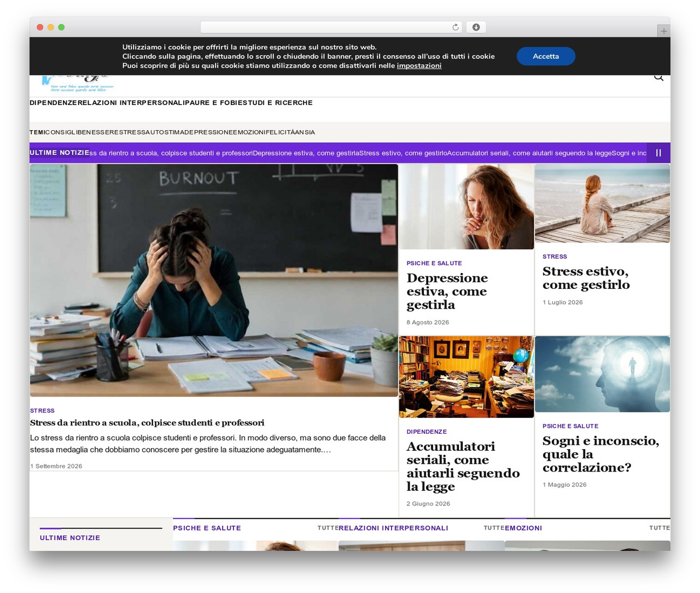This screenshot has height=593, width=700.
Task: Select the Benessere topic link
Action: (97, 132)
